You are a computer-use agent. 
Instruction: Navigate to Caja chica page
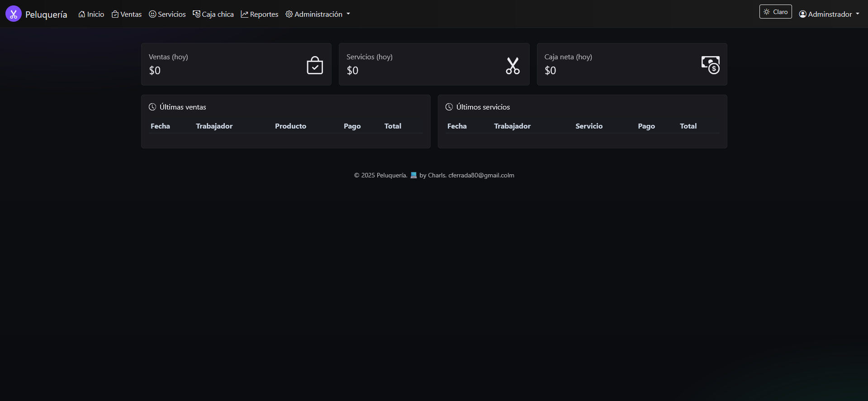coord(213,14)
